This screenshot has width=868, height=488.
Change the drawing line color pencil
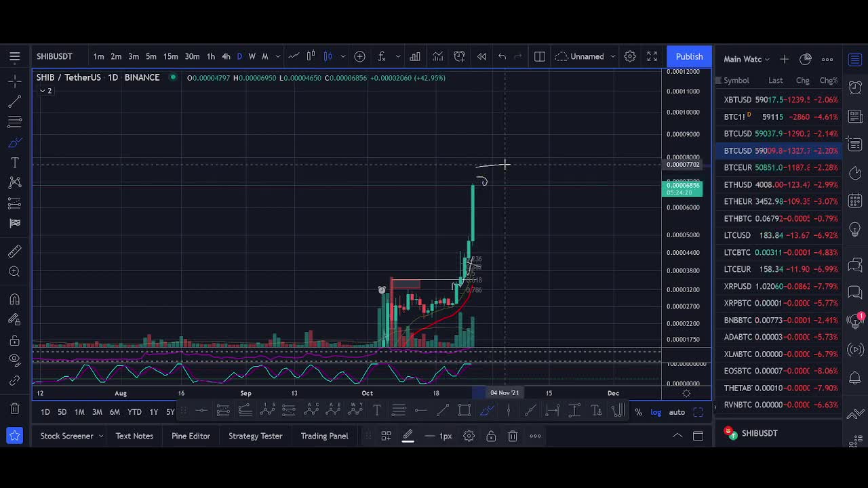[x=408, y=436]
